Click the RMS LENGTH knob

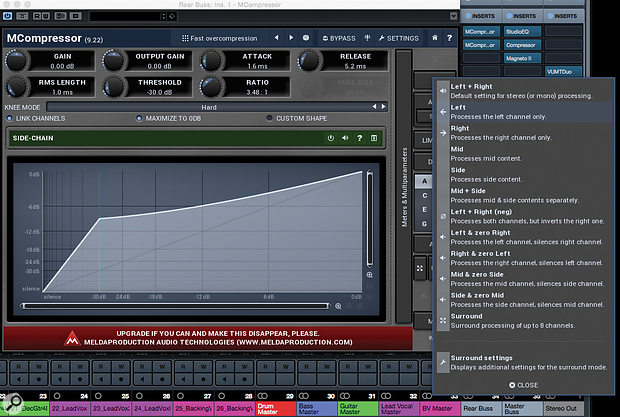point(17,87)
